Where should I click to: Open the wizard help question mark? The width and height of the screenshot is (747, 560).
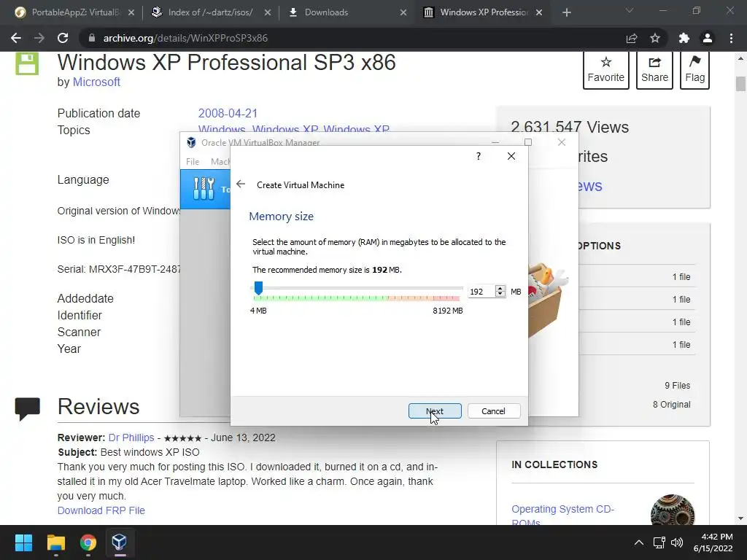[x=479, y=156]
